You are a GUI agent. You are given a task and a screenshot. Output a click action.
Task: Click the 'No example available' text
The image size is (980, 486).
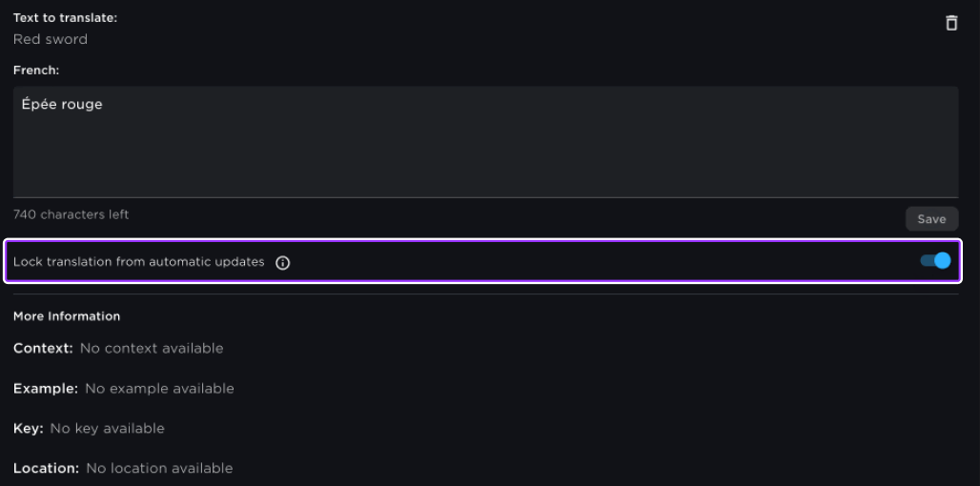[159, 389]
